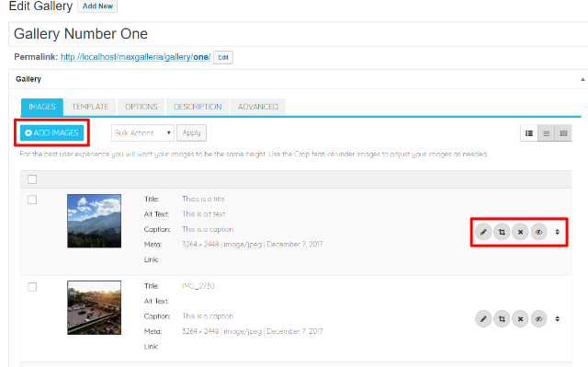Tick the checkbox for IMG_2730 row

[x=32, y=287]
